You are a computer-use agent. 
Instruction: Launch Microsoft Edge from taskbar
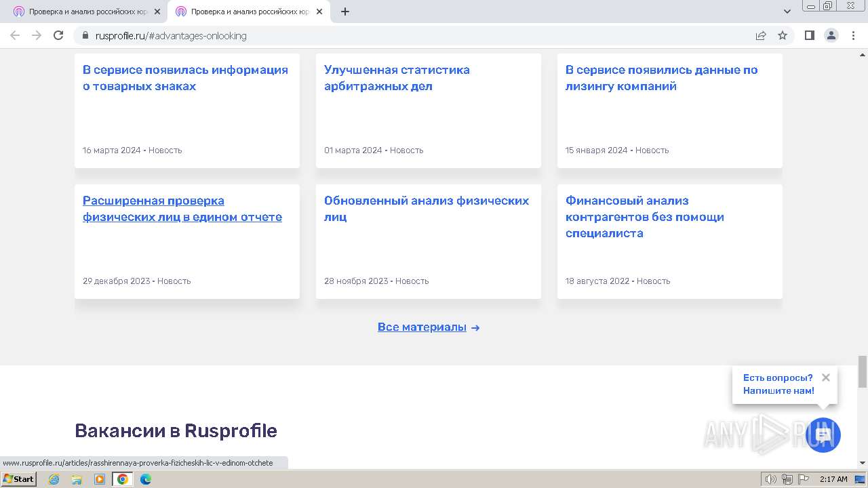coord(146,479)
